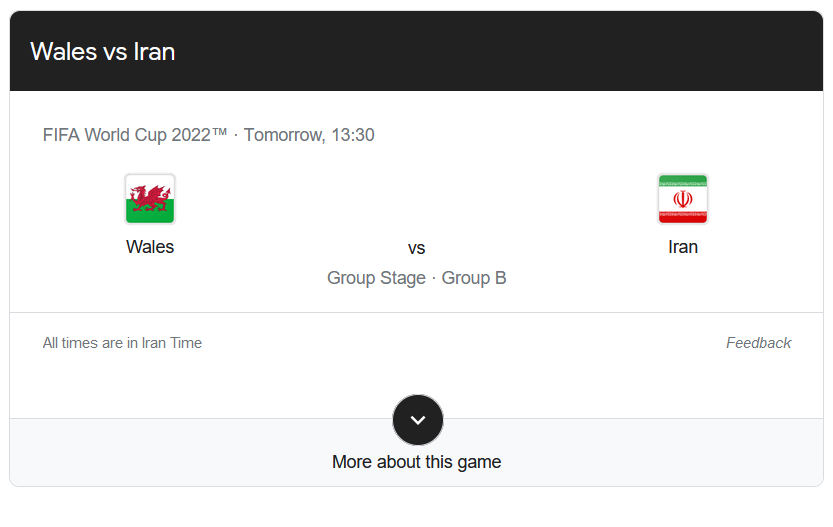This screenshot has height=527, width=833.
Task: Select the Wales team name
Action: point(150,247)
